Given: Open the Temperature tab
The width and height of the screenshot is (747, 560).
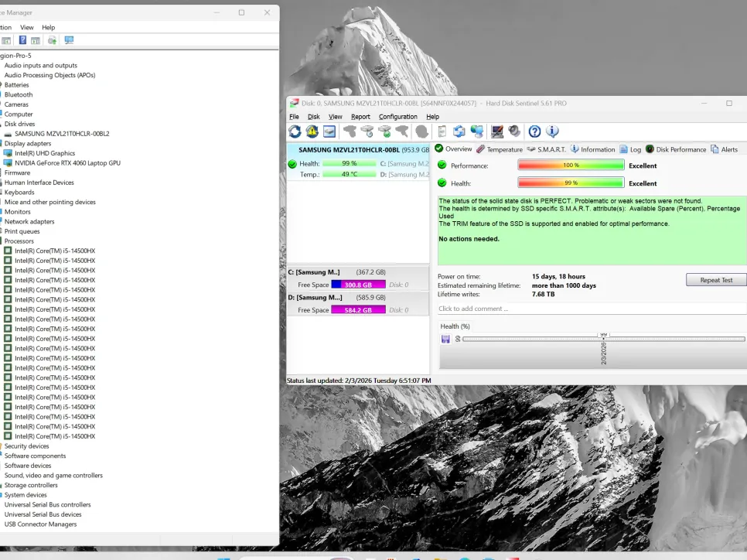Looking at the screenshot, I should 504,149.
